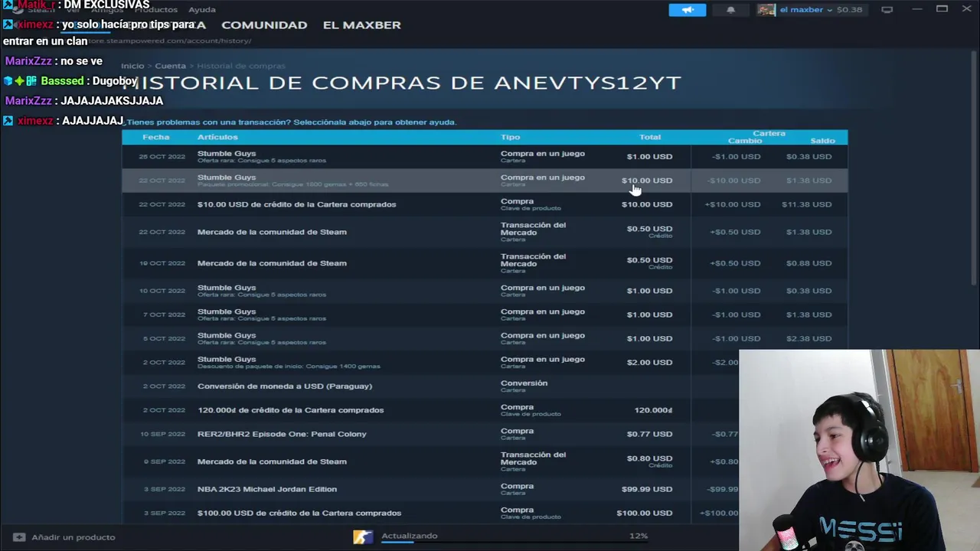The width and height of the screenshot is (980, 551).
Task: Click the Tipo column header
Action: click(x=510, y=137)
